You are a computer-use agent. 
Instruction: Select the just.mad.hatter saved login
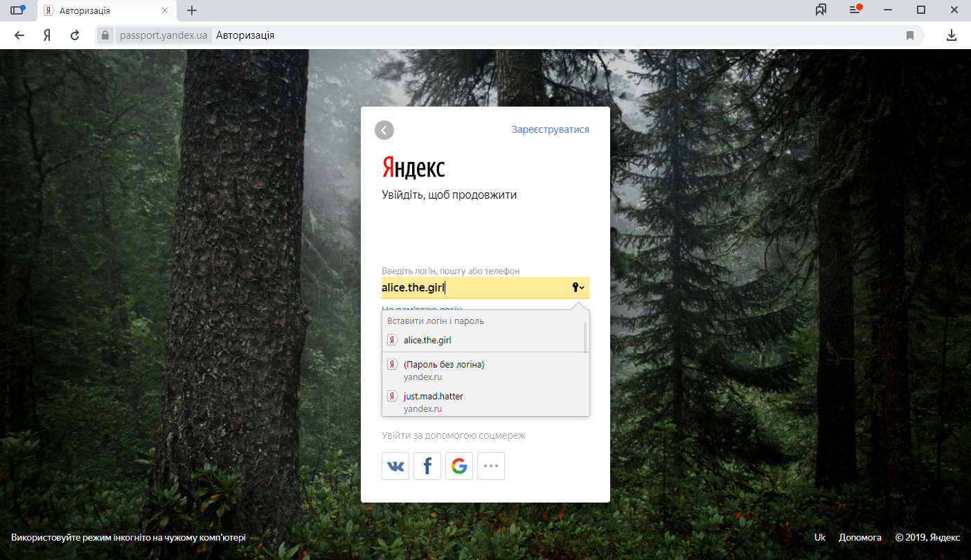coord(485,402)
